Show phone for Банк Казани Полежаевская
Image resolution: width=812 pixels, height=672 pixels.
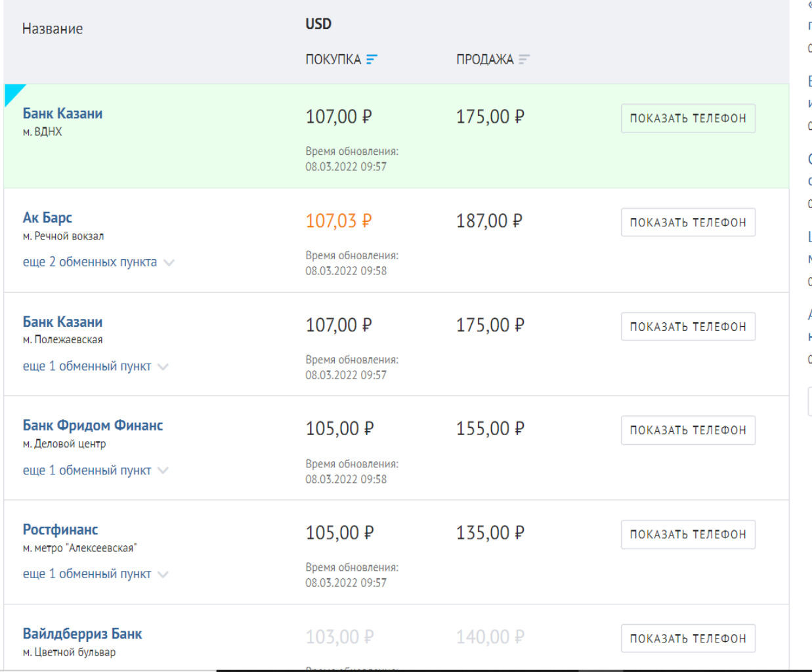687,327
